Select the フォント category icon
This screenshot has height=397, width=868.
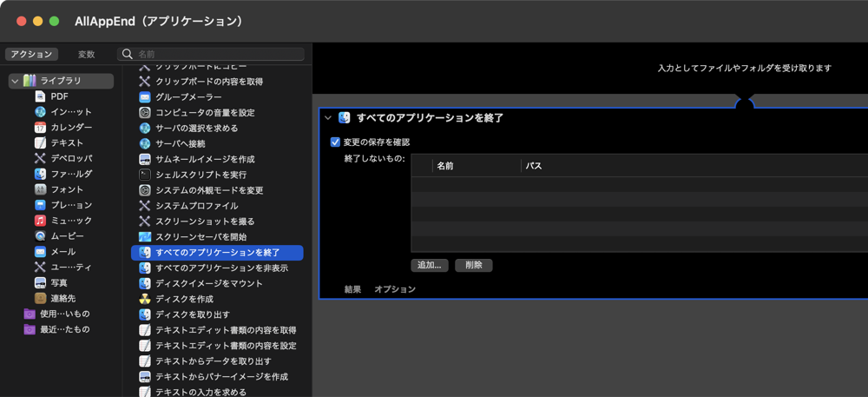coord(40,189)
